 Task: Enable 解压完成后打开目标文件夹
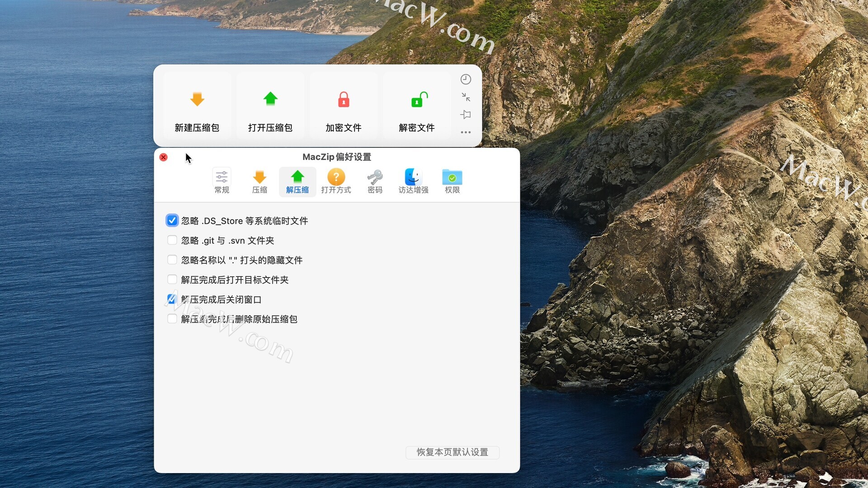tap(172, 280)
